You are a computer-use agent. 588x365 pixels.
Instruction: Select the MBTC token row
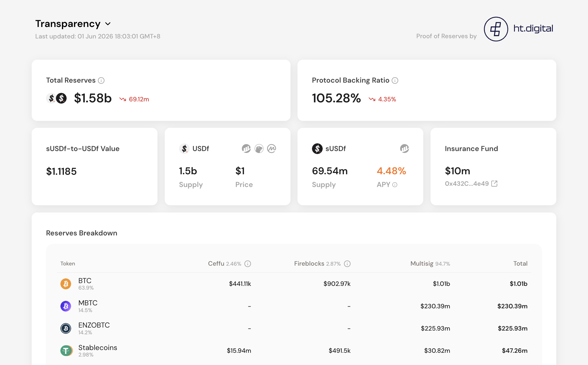coord(294,306)
